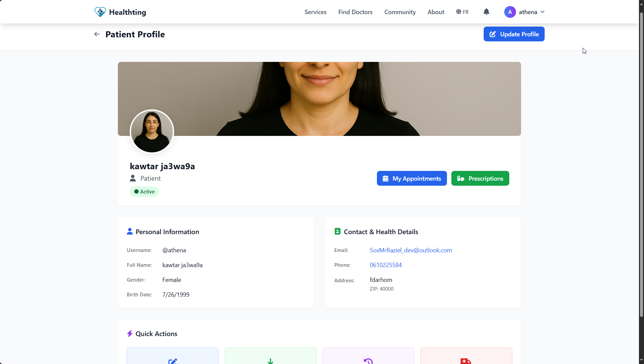Go to the Community page
Image resolution: width=644 pixels, height=364 pixels.
click(400, 12)
